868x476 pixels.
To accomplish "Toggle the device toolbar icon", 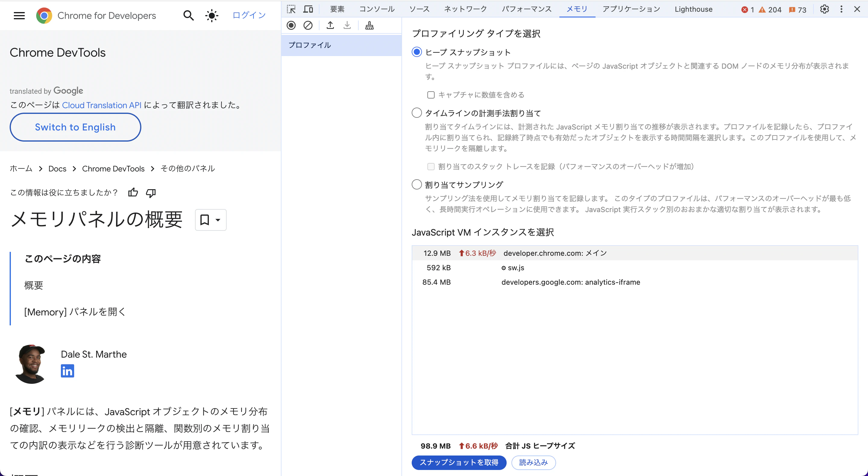I will (308, 9).
